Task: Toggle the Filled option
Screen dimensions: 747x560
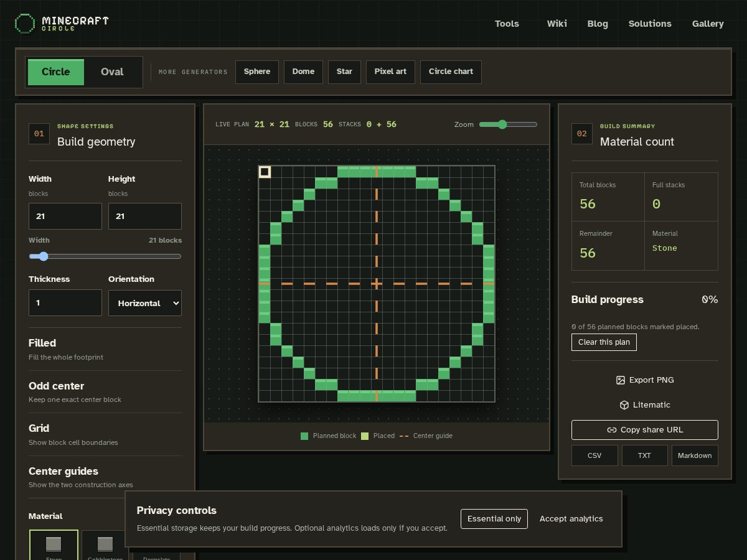Action: point(105,349)
